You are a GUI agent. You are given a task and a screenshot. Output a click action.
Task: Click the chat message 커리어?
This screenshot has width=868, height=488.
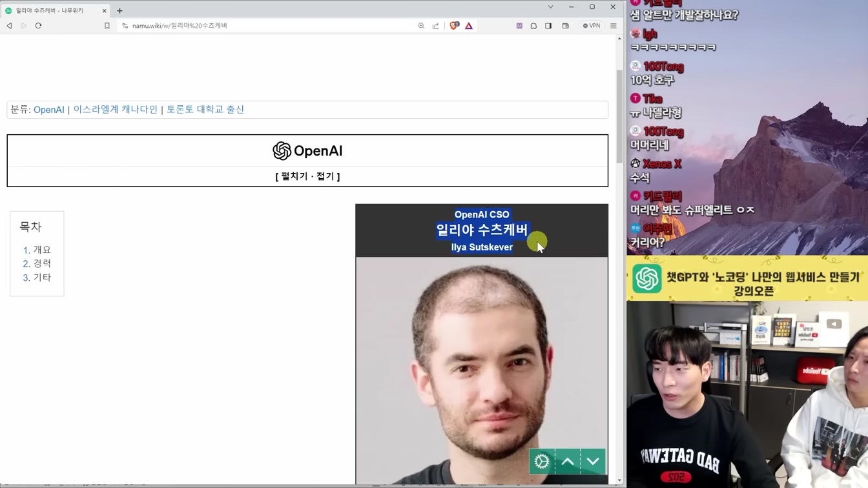tap(648, 243)
